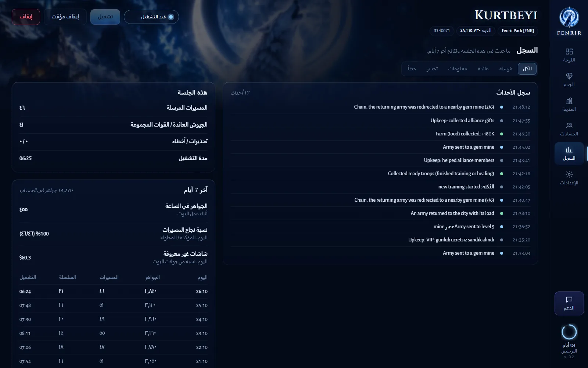Click 'Collected ready troops' log entry

point(380,174)
